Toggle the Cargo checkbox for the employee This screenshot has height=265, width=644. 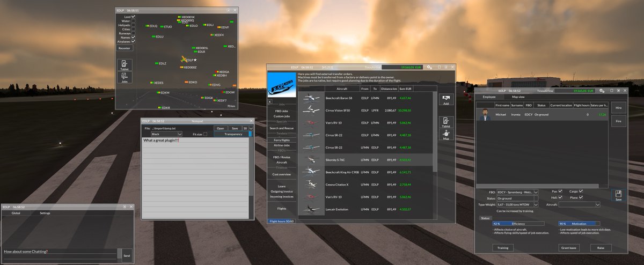[581, 192]
